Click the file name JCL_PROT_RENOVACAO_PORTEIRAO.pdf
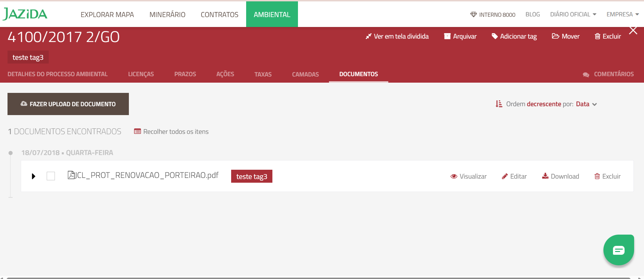The height and width of the screenshot is (279, 644). 147,175
